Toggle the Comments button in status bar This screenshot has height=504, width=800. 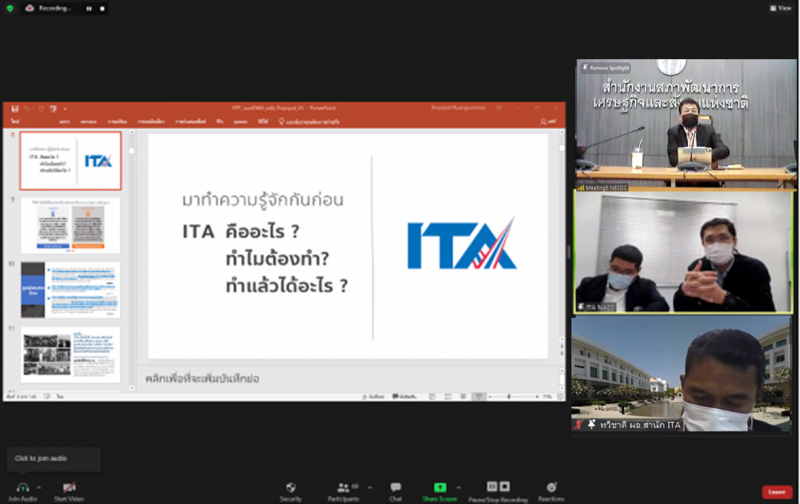(x=405, y=396)
